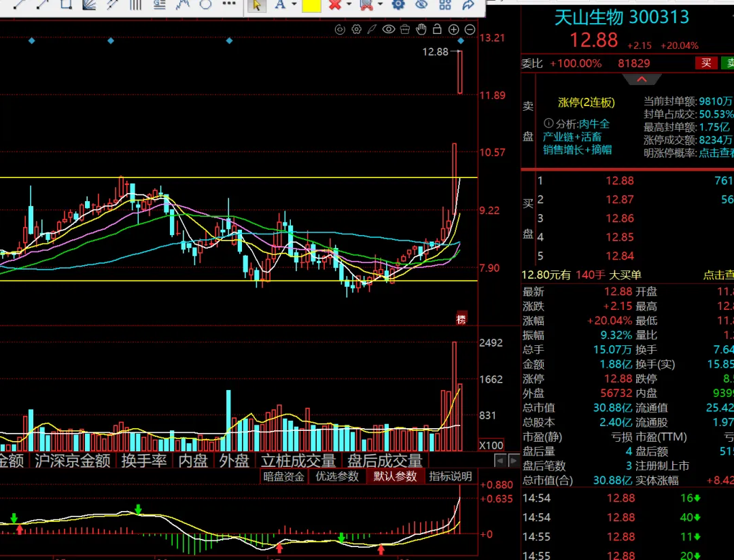Select the line segment drawing tool
The height and width of the screenshot is (560, 734).
tap(20, 5)
